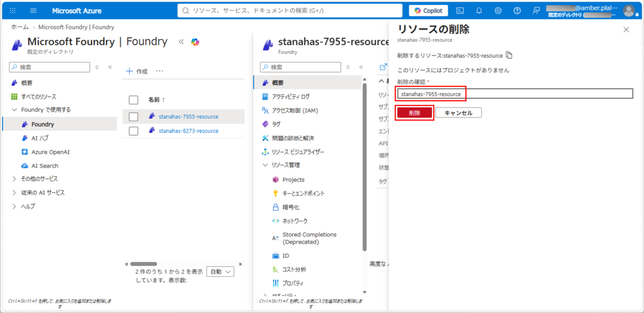Sort by 名前 column header
The image size is (644, 313).
[x=157, y=100]
